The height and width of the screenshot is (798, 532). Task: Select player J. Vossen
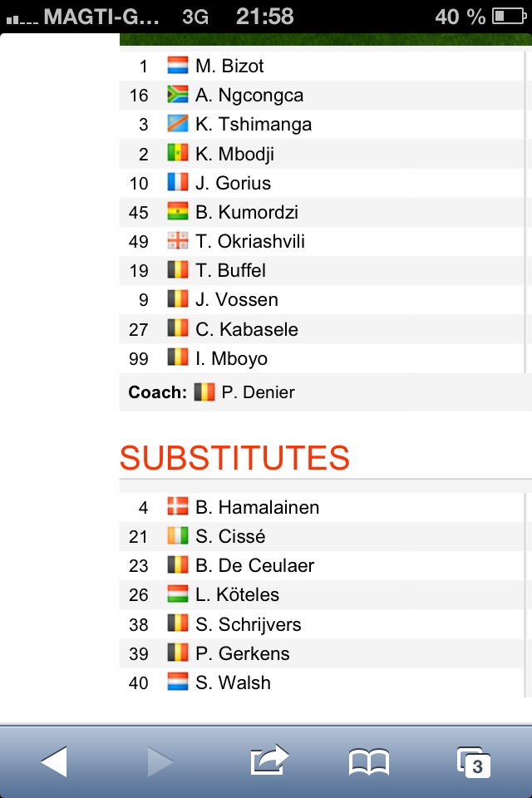[237, 299]
